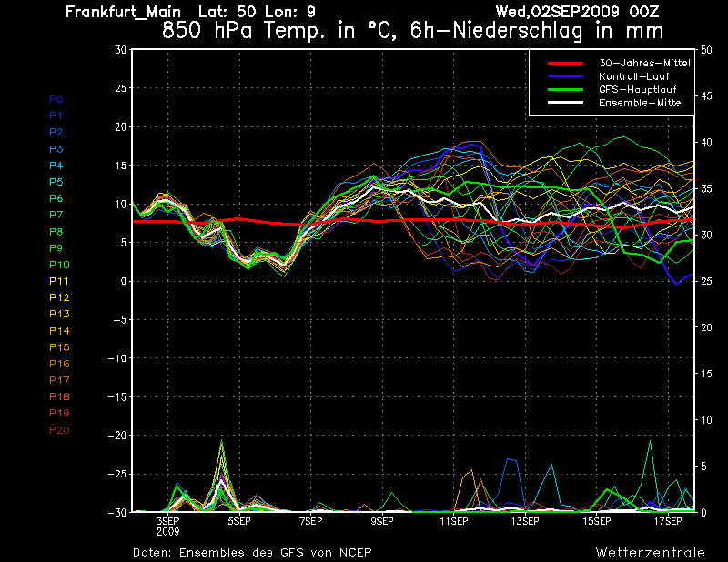Click the white Ensemble-Mittel legend line

569,103
